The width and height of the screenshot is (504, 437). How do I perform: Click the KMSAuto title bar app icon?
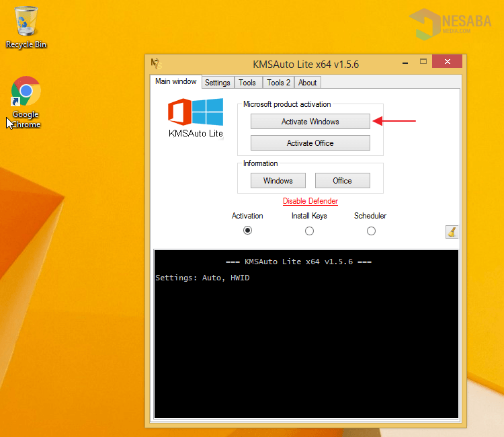[x=156, y=64]
